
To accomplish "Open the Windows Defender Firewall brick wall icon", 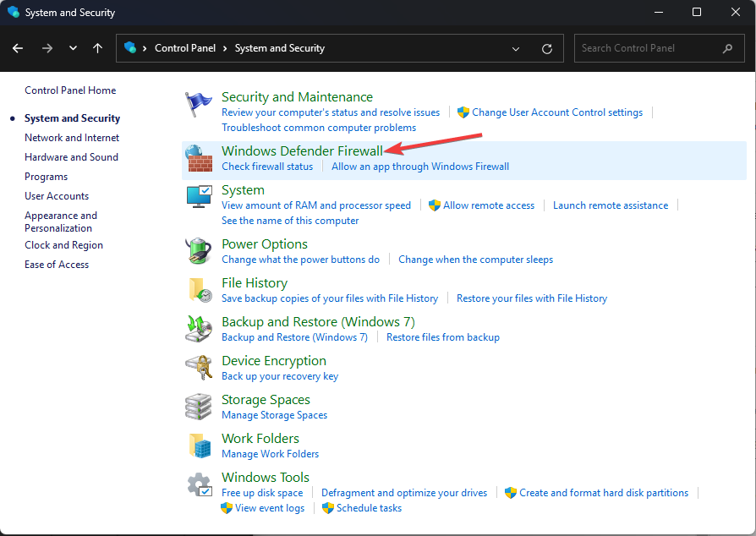I will [200, 159].
